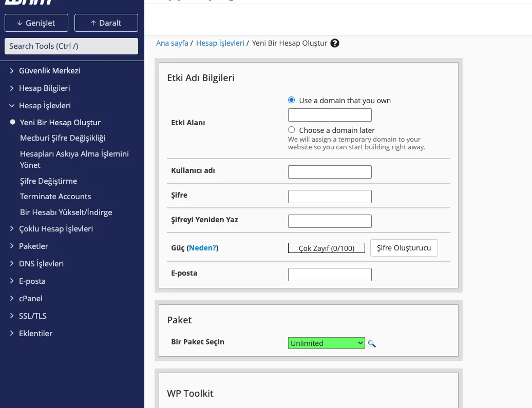Click the Daralt collapse-all button

click(106, 23)
